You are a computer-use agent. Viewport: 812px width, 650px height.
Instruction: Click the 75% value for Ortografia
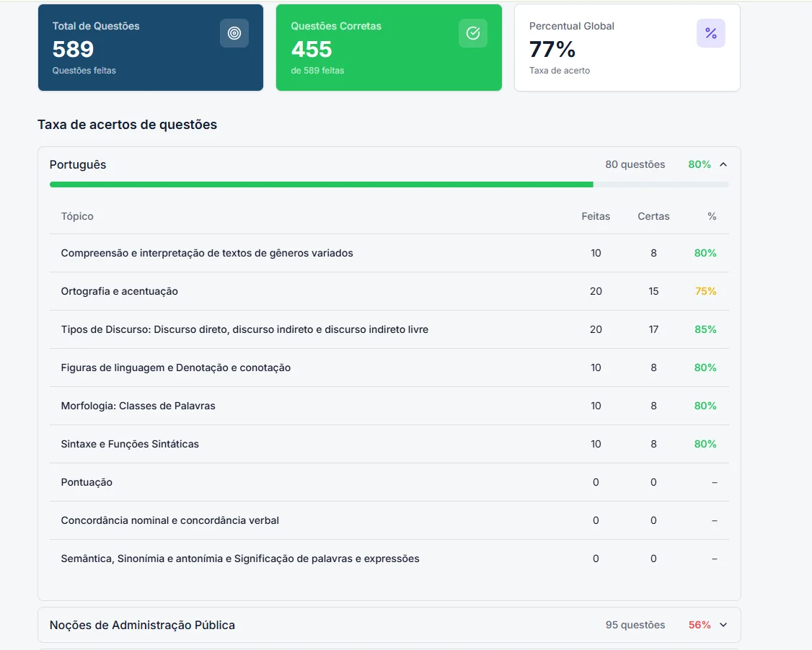[705, 291]
